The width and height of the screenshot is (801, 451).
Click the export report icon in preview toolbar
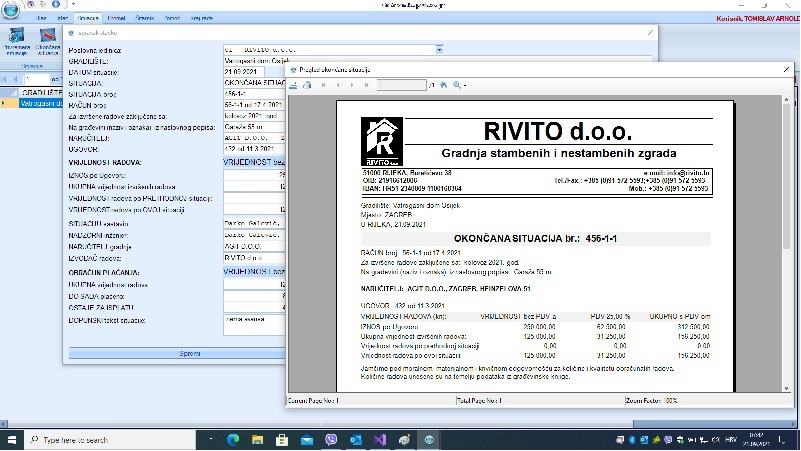point(293,85)
